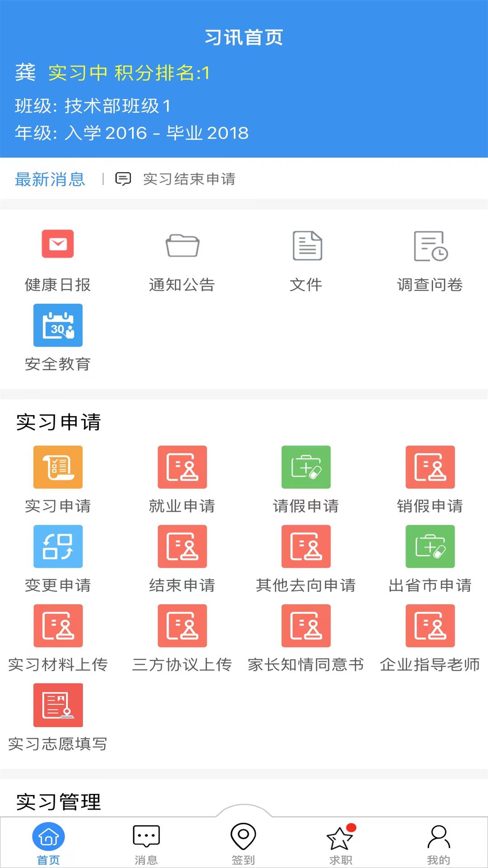The image size is (488, 868).
Task: Tap the blue 变更申请 icon
Action: [x=58, y=546]
